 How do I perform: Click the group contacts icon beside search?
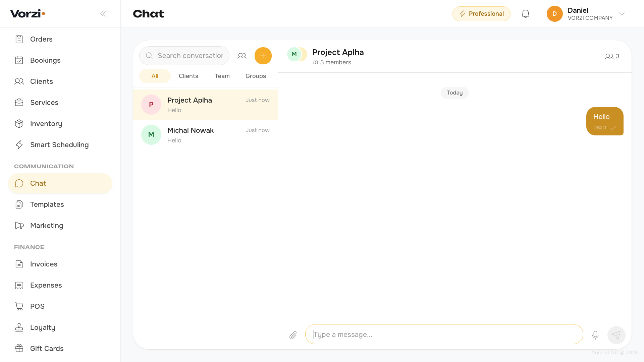tap(242, 56)
